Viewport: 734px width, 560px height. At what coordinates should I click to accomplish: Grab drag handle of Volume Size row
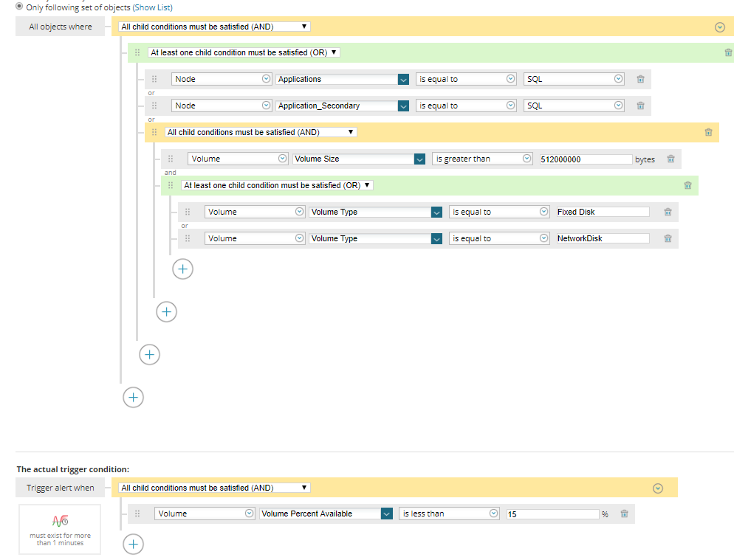171,159
